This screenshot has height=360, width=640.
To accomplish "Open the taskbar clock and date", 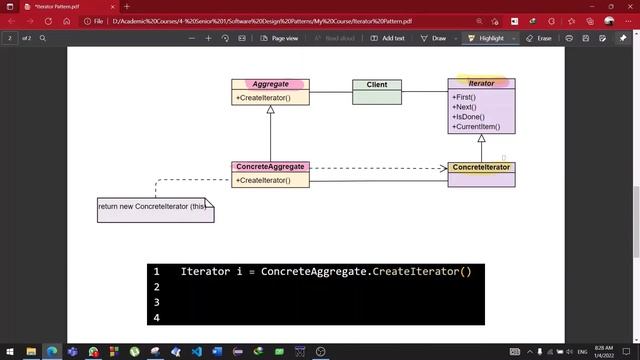I will [604, 351].
